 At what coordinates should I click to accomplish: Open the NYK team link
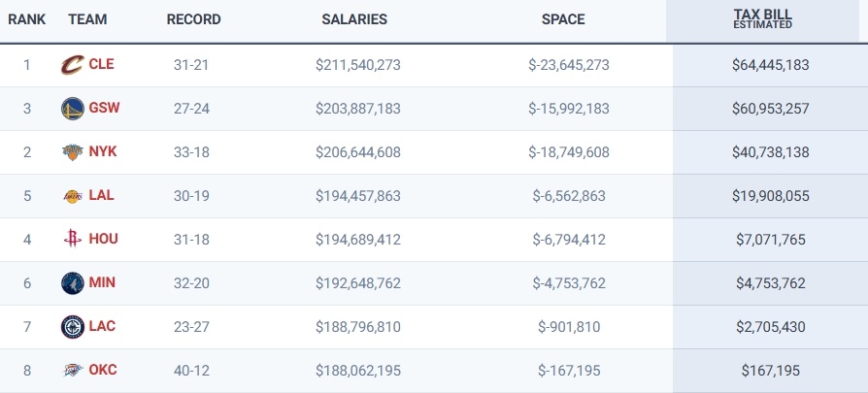[102, 152]
